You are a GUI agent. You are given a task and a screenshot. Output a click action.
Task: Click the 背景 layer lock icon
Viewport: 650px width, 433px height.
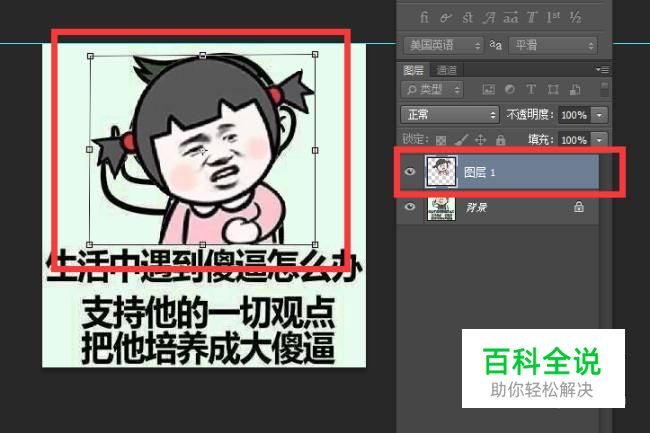tap(579, 206)
